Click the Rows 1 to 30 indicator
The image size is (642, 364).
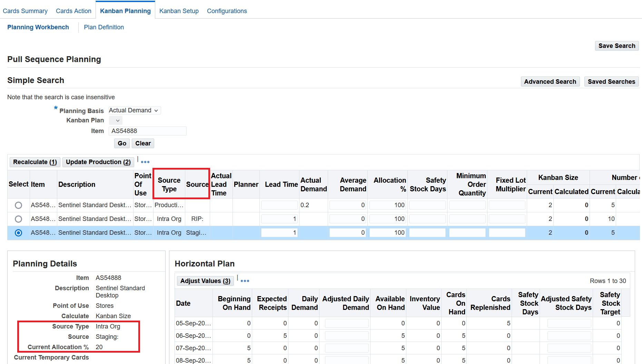pyautogui.click(x=608, y=281)
